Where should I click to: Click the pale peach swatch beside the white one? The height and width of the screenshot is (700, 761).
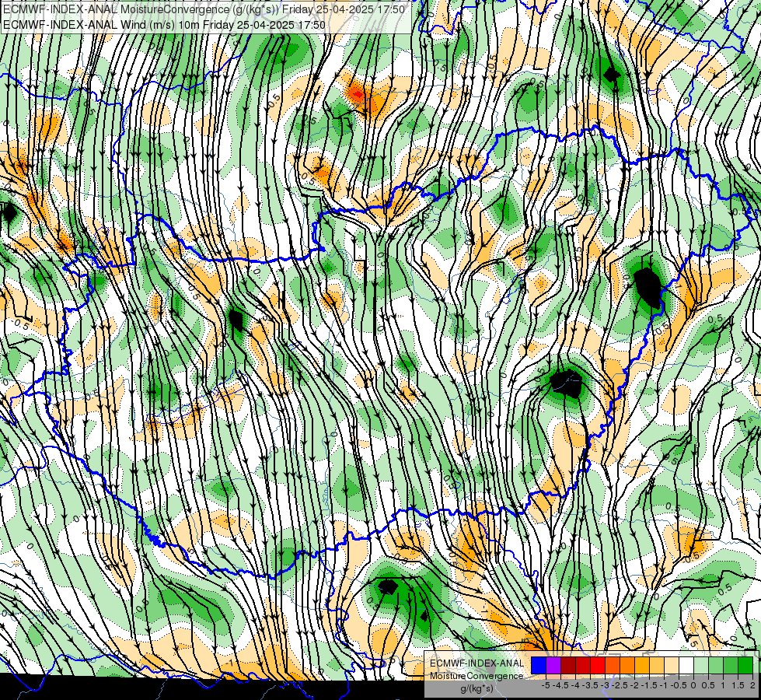coord(672,666)
